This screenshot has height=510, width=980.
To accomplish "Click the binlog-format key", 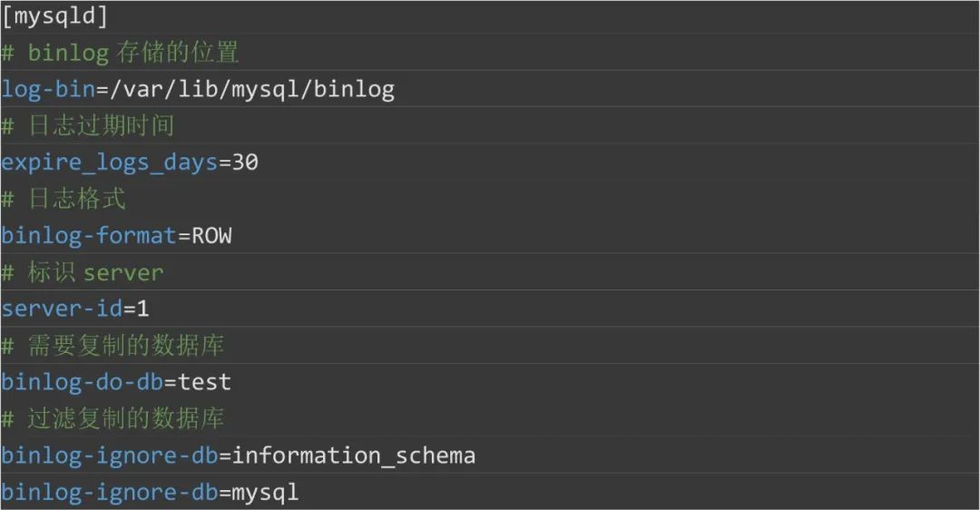I will click(x=88, y=236).
